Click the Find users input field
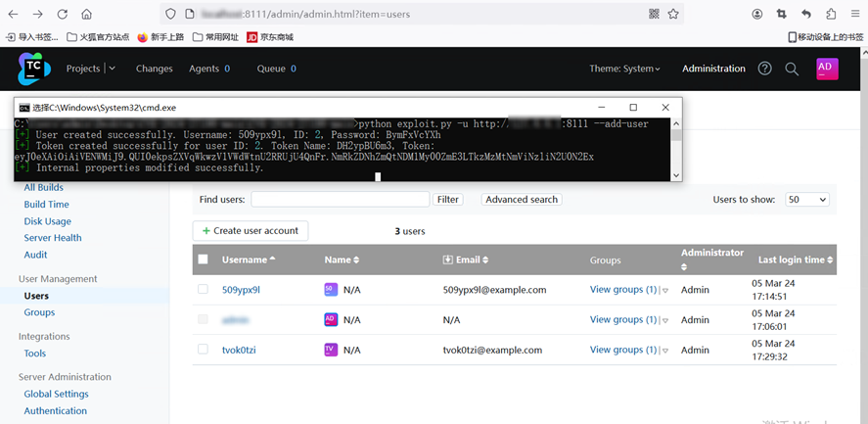868x424 pixels. (340, 200)
